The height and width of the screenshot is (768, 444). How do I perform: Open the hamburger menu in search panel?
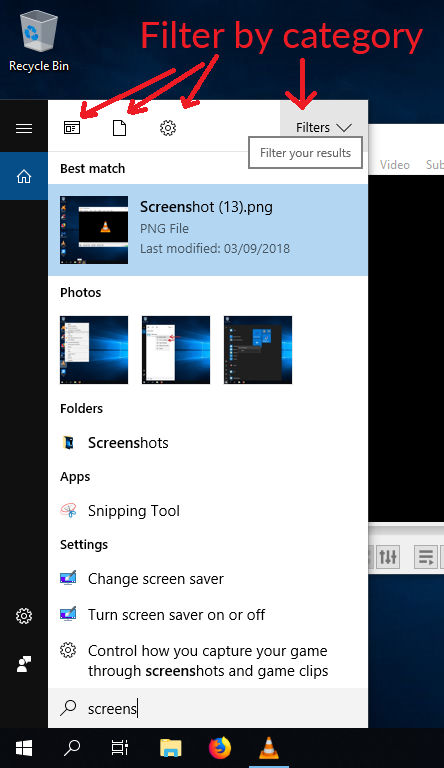[24, 128]
